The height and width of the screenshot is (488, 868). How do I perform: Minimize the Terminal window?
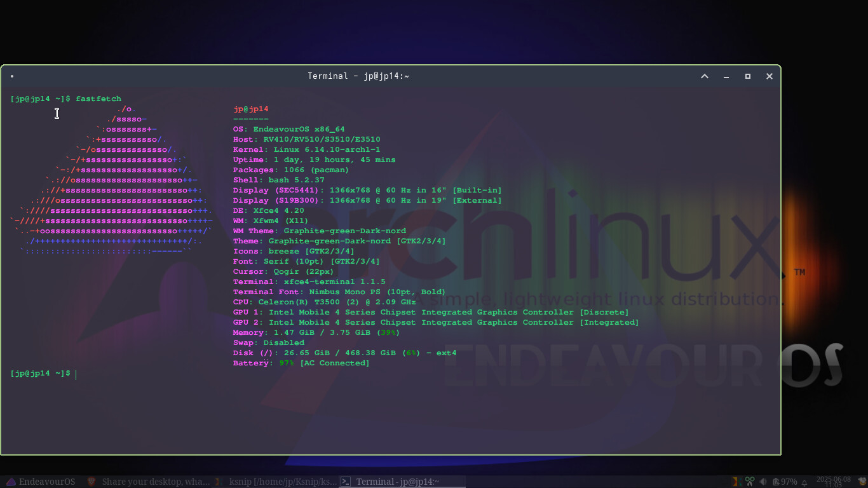726,76
